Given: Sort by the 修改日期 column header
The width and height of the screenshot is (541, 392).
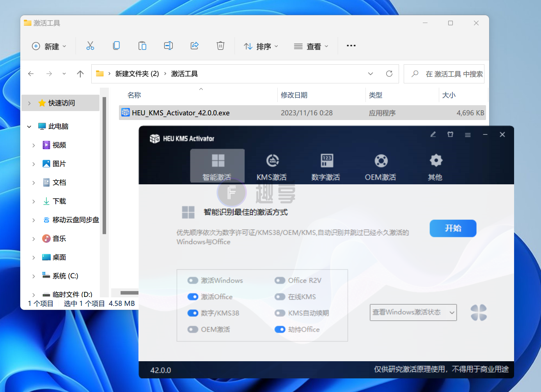Looking at the screenshot, I should [x=294, y=95].
